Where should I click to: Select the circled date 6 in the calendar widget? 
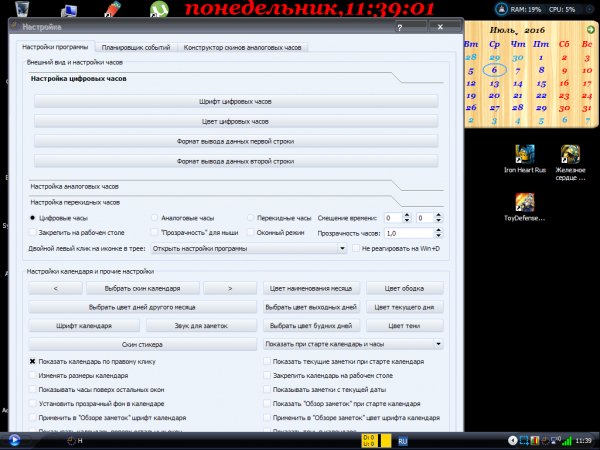click(494, 70)
